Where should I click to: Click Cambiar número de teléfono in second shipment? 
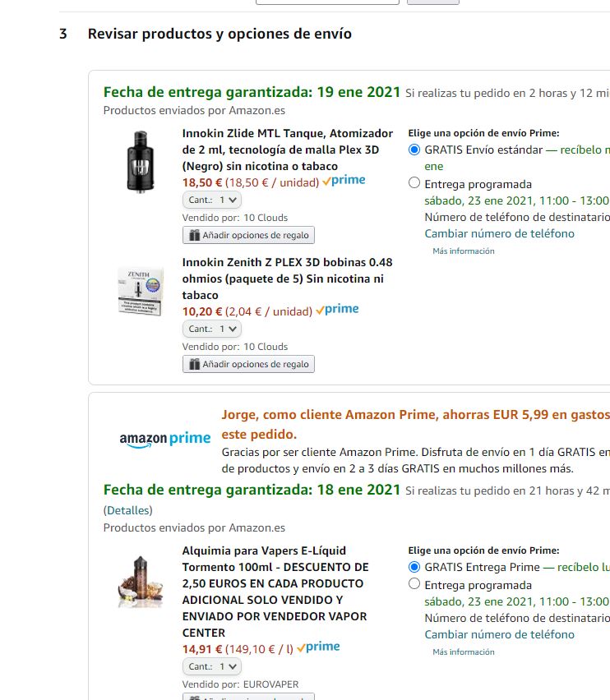(499, 634)
